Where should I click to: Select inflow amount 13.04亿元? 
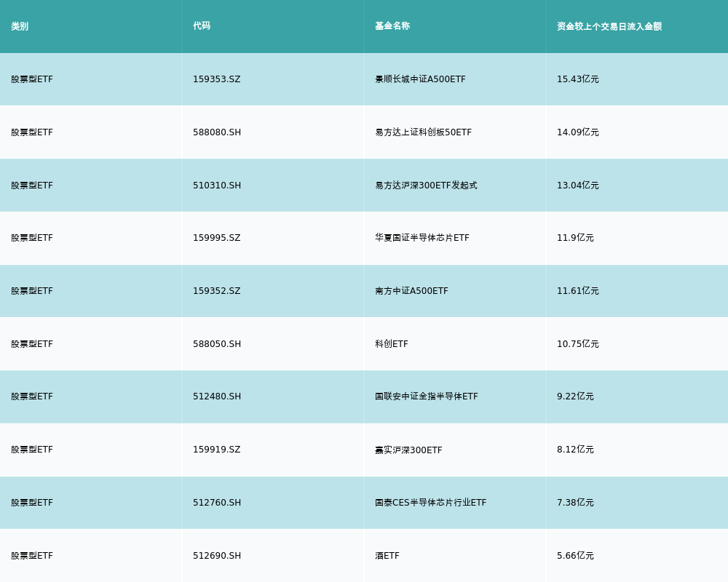[x=578, y=186]
